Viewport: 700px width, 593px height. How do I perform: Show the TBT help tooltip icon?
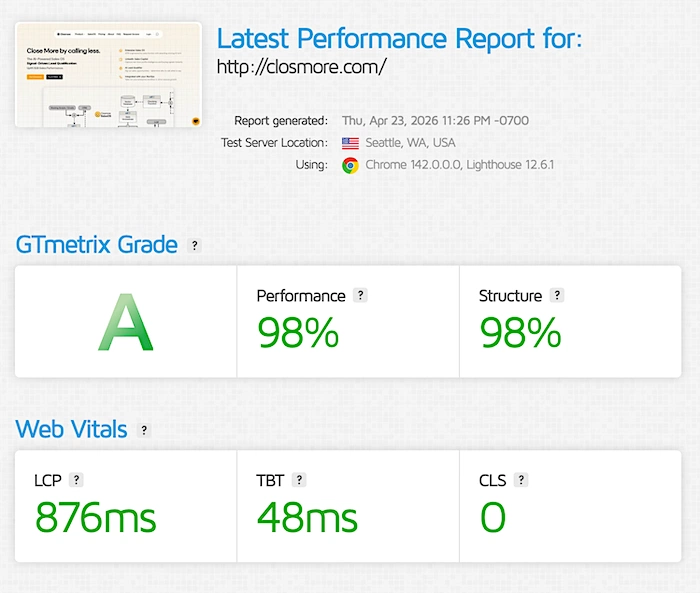pos(299,480)
